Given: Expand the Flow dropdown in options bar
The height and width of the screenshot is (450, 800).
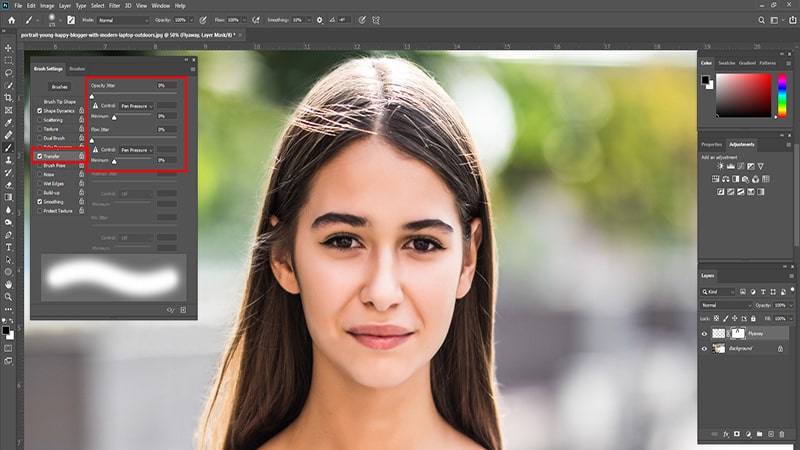Looking at the screenshot, I should pyautogui.click(x=244, y=20).
